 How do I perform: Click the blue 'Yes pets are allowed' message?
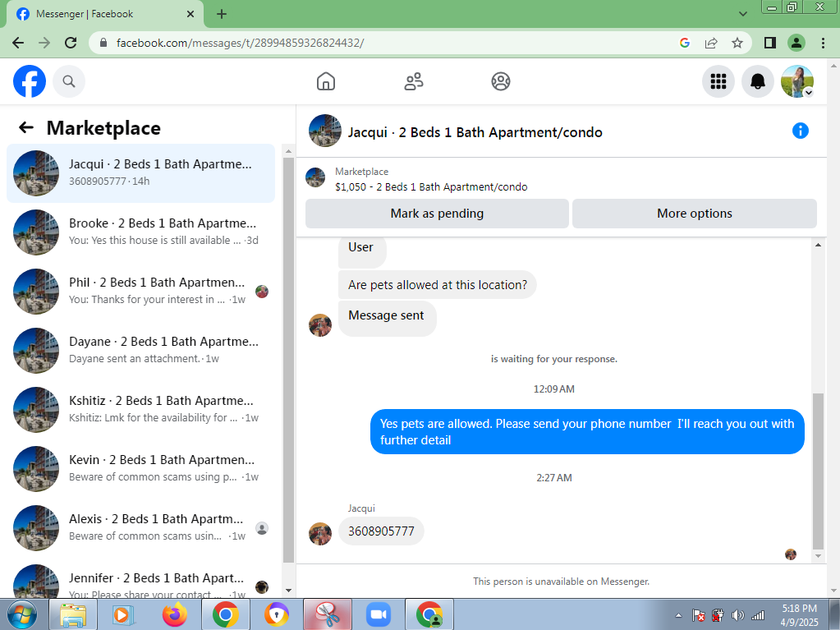pyautogui.click(x=587, y=432)
